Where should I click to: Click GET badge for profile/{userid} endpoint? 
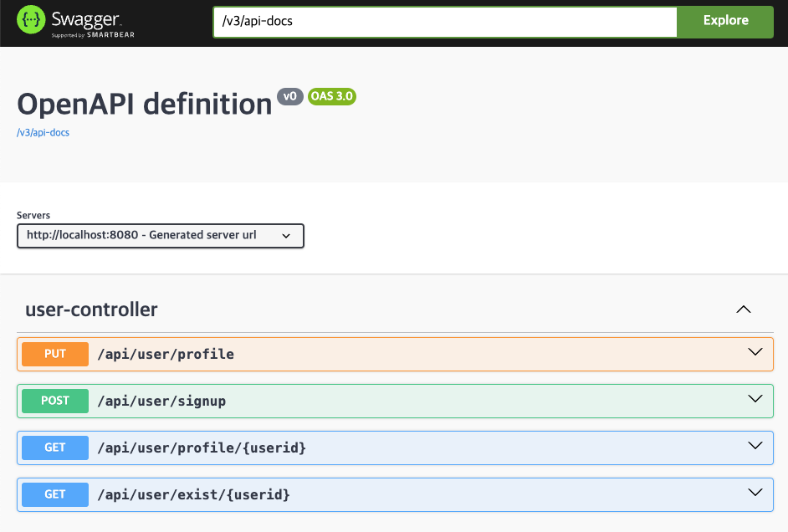click(x=55, y=448)
